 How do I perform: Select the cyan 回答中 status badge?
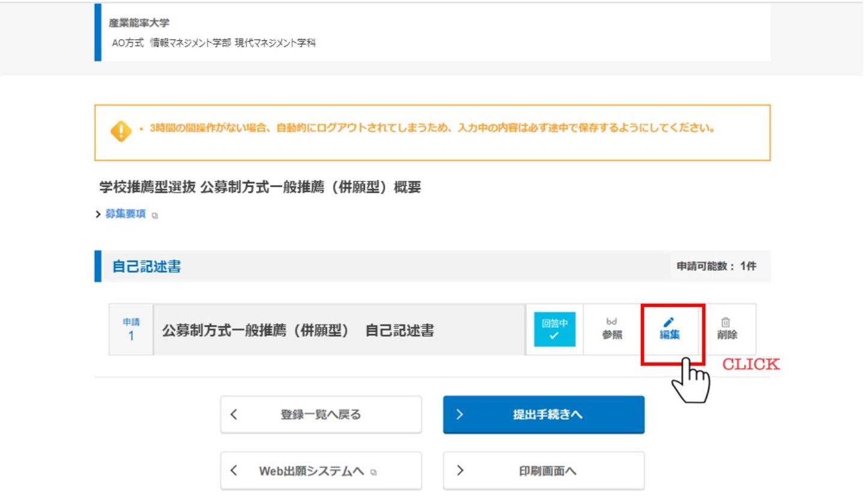(554, 329)
